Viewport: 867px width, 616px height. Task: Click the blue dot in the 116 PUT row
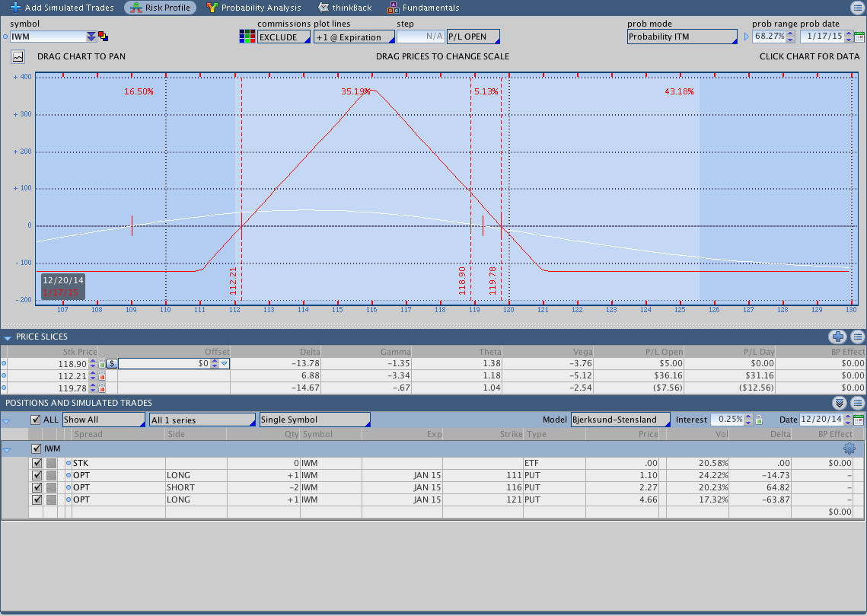[x=69, y=487]
